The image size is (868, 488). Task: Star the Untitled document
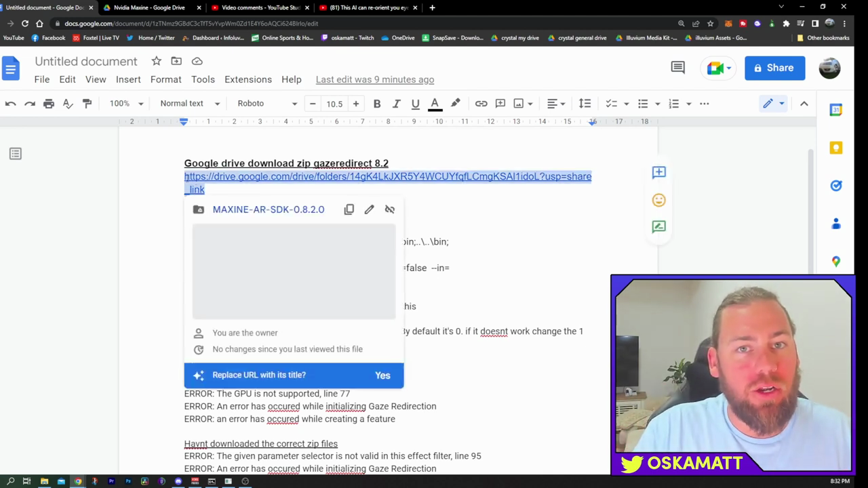coord(156,61)
